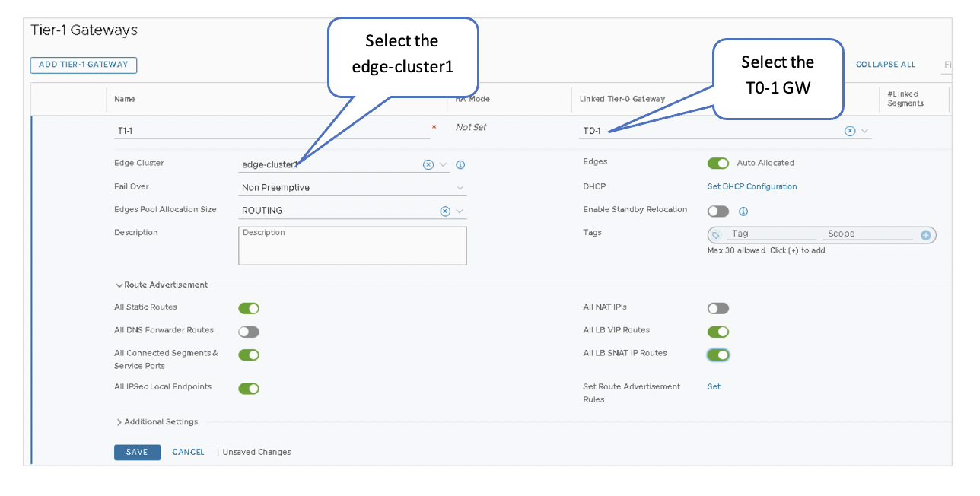This screenshot has height=496, width=980.
Task: Click the Save button
Action: pos(137,452)
